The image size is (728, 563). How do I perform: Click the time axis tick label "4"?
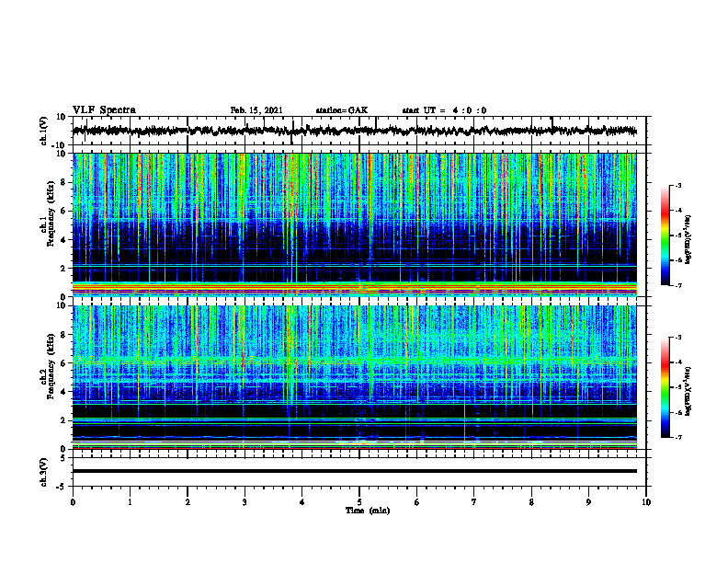pos(302,502)
